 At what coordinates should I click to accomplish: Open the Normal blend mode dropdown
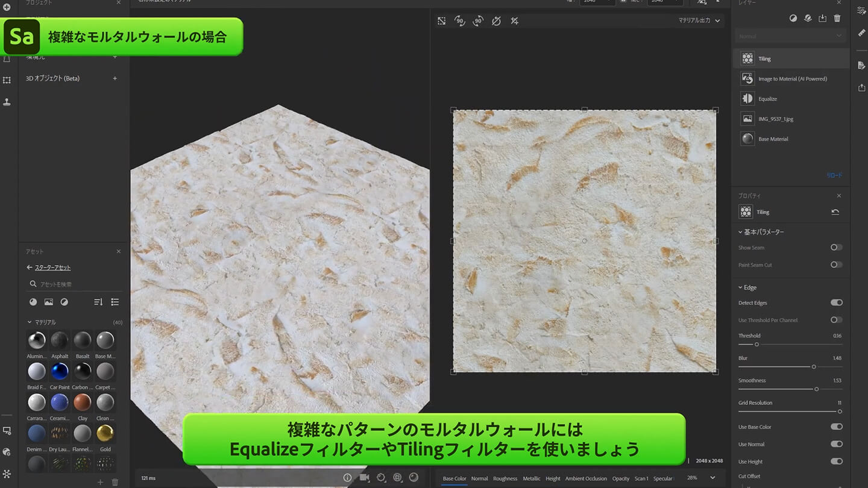tap(790, 36)
